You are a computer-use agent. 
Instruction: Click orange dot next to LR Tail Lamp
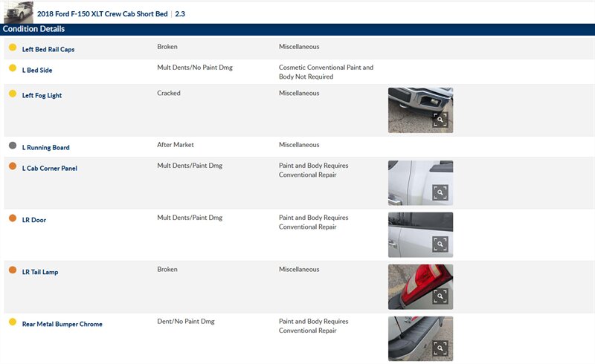13,270
